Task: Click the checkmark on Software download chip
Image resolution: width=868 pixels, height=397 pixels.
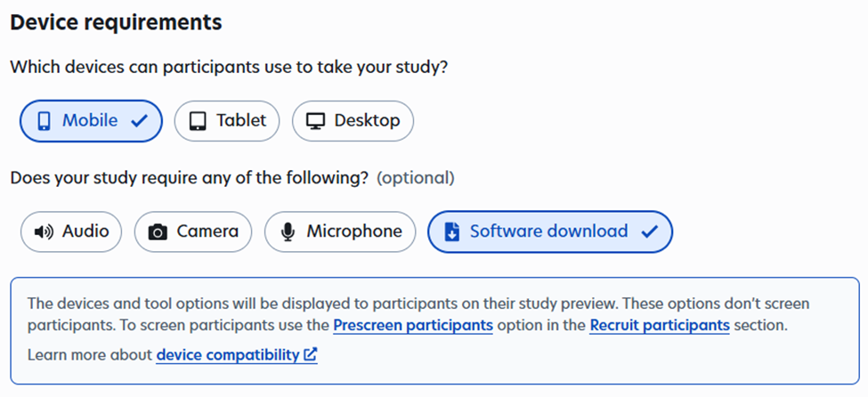Action: [x=649, y=231]
